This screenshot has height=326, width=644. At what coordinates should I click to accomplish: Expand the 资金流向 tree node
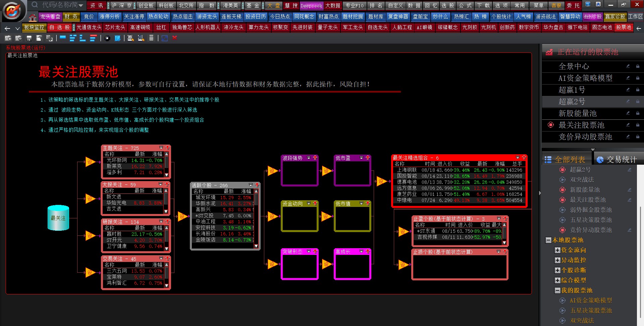(557, 250)
